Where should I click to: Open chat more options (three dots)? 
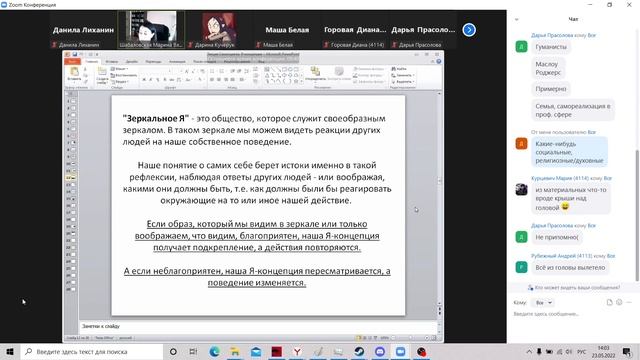[x=629, y=302]
